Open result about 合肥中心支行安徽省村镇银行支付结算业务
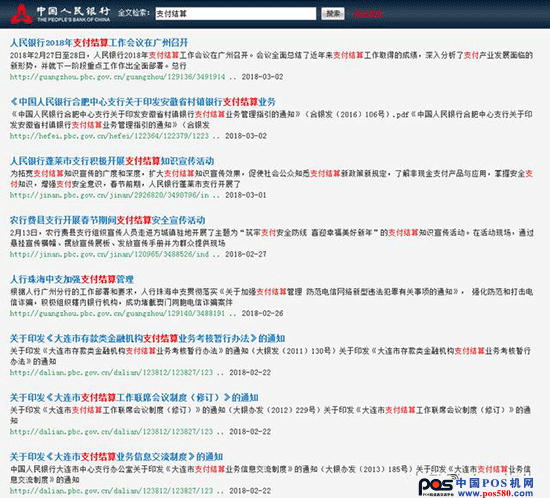This screenshot has height=498, width=550. [143, 102]
